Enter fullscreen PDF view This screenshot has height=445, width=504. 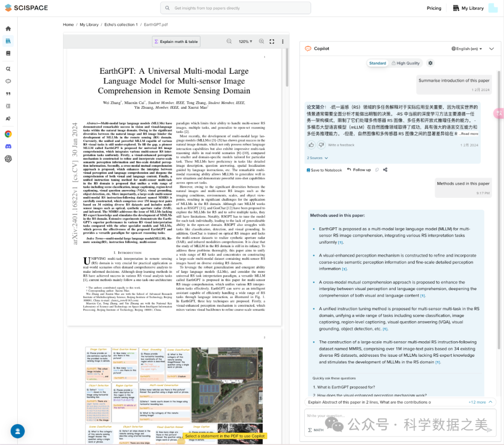point(272,42)
